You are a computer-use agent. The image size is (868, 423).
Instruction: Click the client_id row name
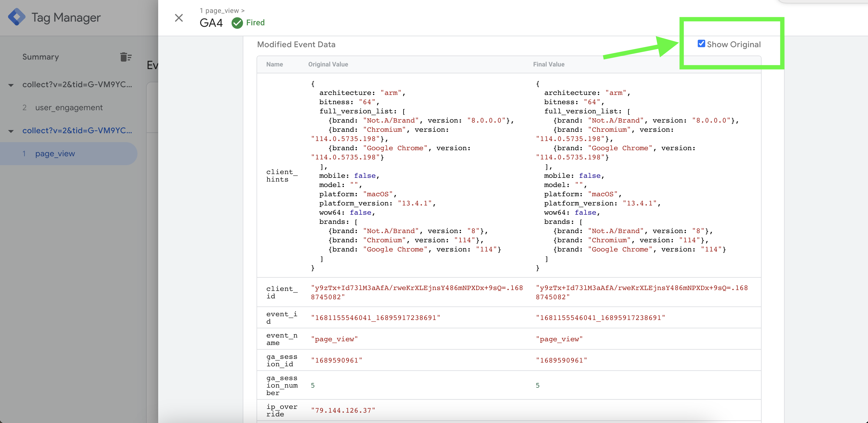(x=282, y=292)
